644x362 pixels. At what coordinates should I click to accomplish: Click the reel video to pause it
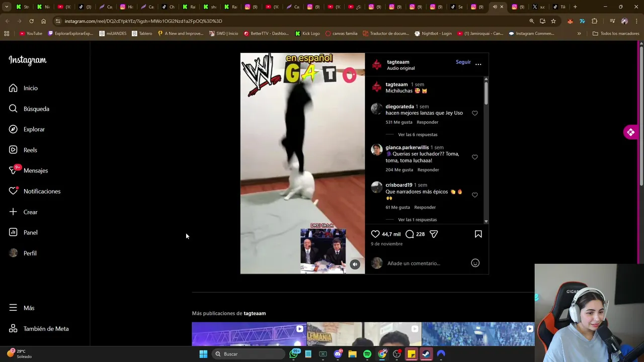pos(302,163)
